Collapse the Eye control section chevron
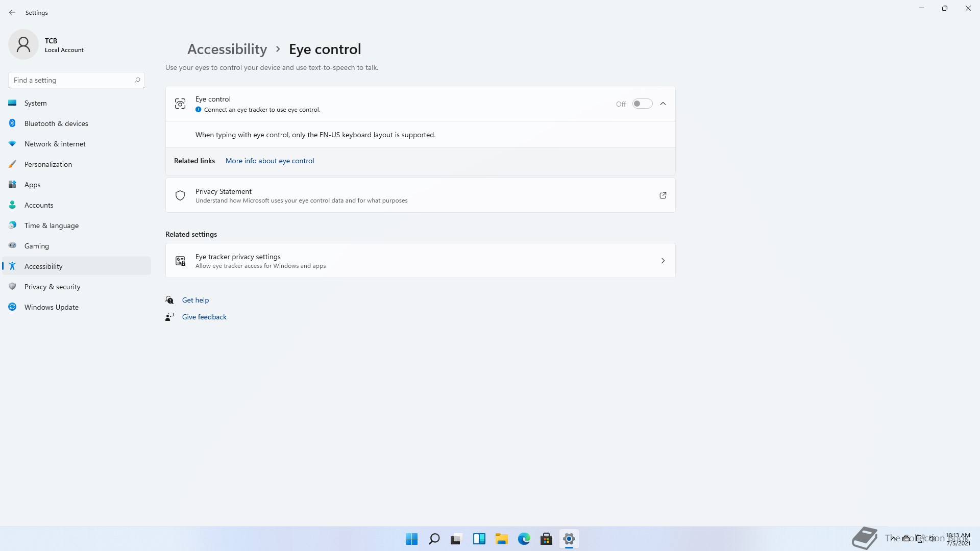The width and height of the screenshot is (980, 551). (x=663, y=104)
